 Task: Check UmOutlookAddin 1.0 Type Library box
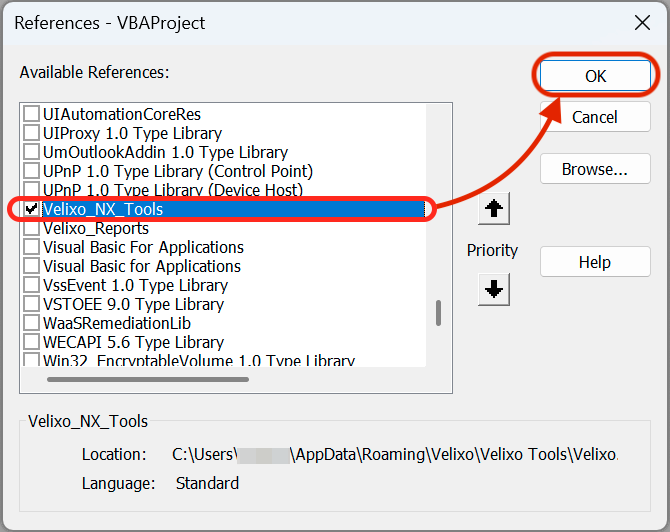[x=32, y=152]
